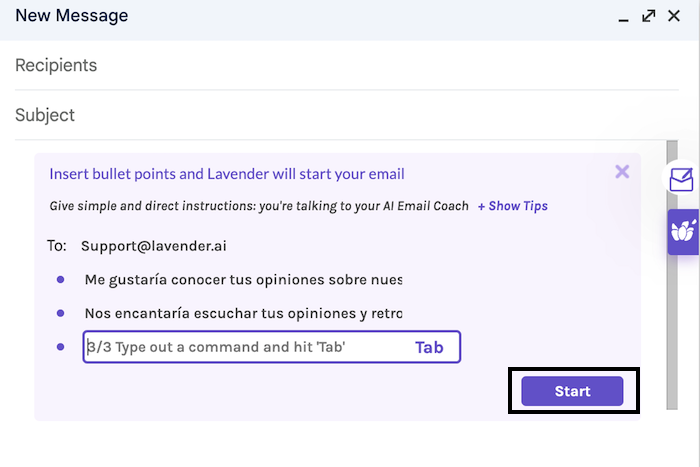Expand the New Message window to full screen
The width and height of the screenshot is (700, 467).
point(649,16)
